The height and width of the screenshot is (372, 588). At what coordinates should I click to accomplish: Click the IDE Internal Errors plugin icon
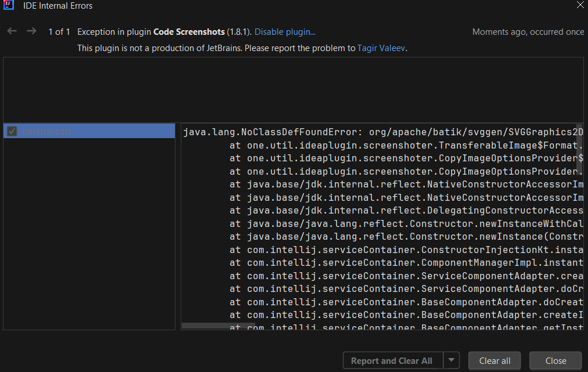pyautogui.click(x=8, y=6)
